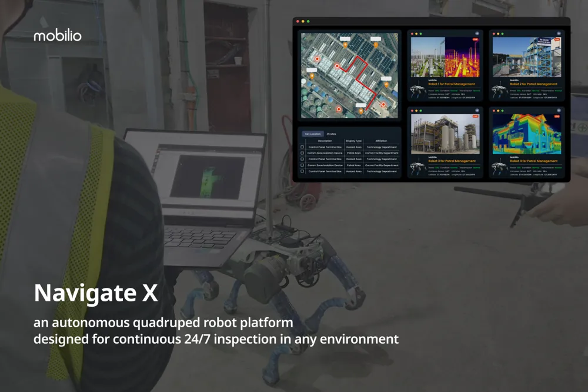The height and width of the screenshot is (392, 588).
Task: Open Robot 2 camera feed thumbnail
Action: click(x=526, y=57)
